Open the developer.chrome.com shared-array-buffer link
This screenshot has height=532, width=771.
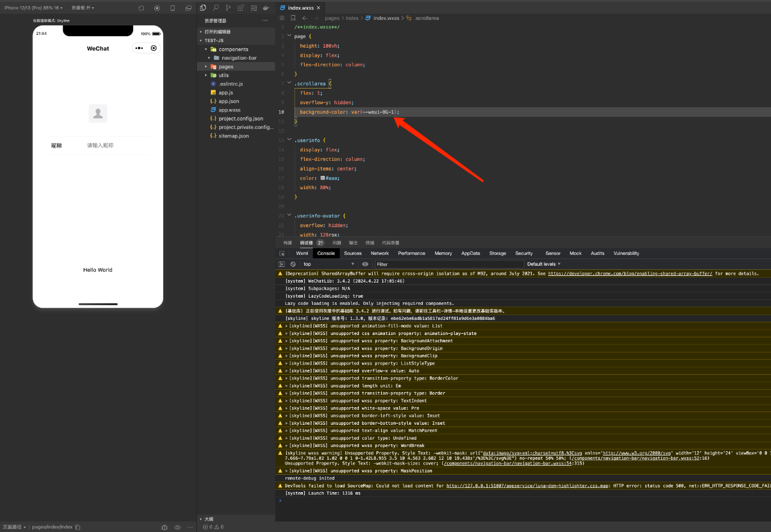tap(630, 274)
